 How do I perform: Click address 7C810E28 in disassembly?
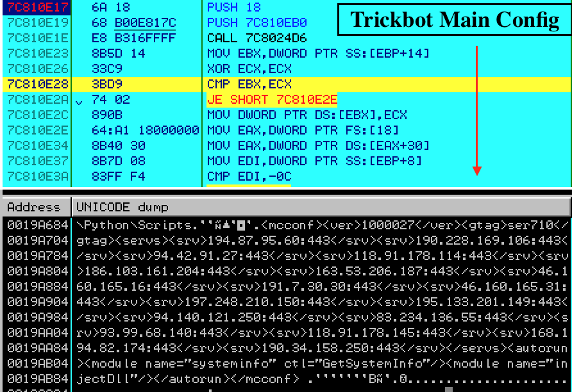(37, 84)
